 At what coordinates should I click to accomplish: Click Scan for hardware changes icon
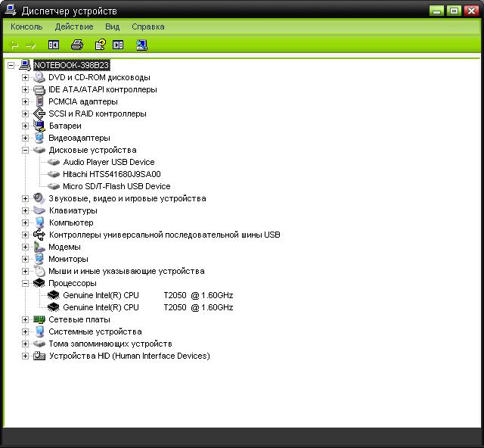tap(141, 45)
